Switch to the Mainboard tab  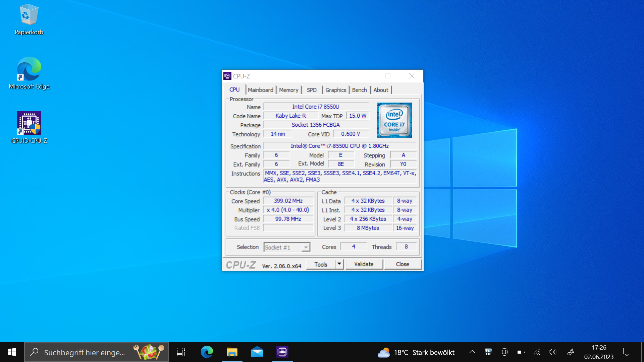[260, 90]
